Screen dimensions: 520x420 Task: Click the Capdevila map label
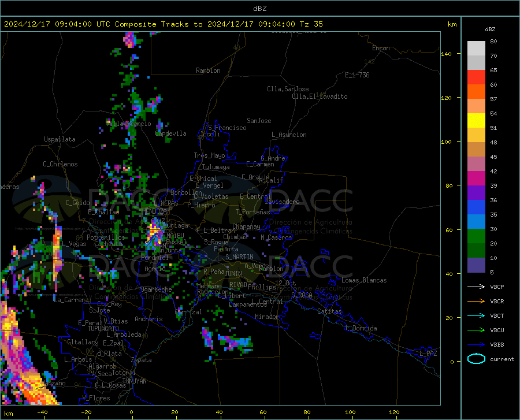171,133
